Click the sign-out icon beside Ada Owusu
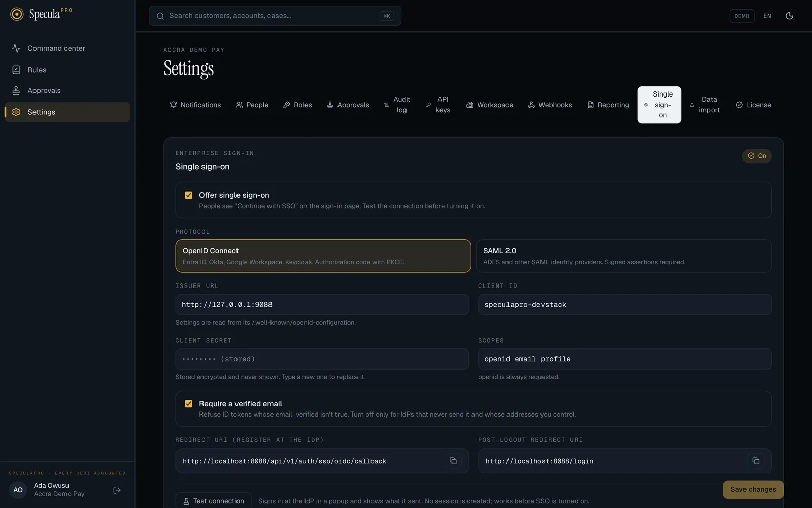Screen dimensions: 812x508 point(117,490)
